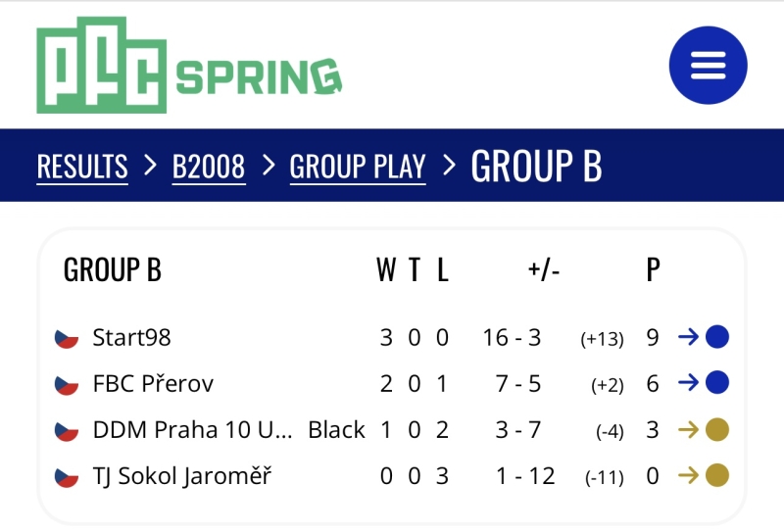Select DDM Praha 10 U... Black team
The image size is (784, 532).
click(x=229, y=429)
